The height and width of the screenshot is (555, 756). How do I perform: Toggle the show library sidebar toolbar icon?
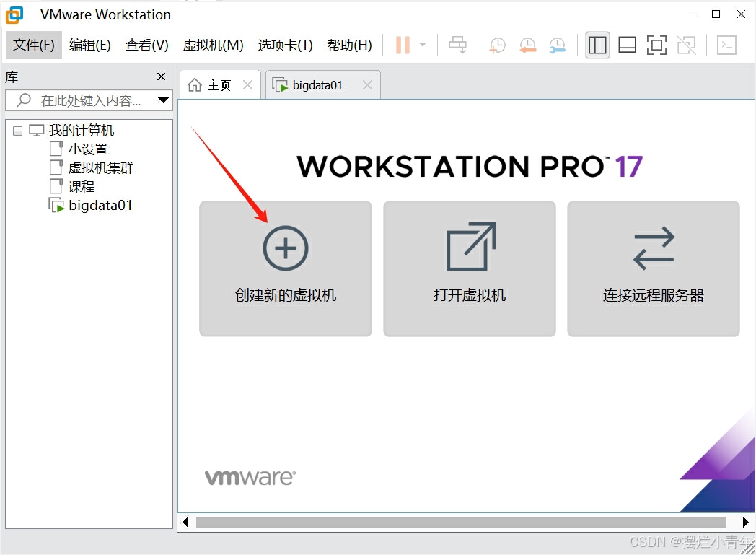point(597,45)
